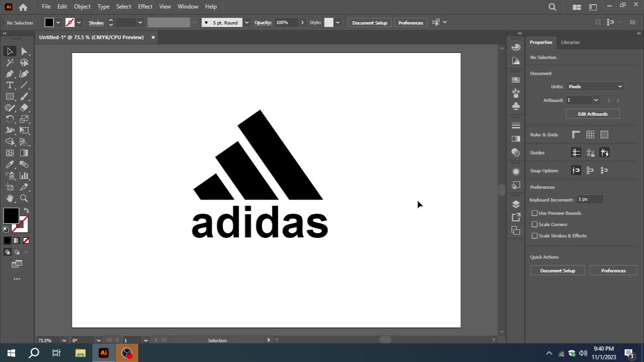Open the Color panel palette icon
644x362 pixels.
click(x=516, y=47)
